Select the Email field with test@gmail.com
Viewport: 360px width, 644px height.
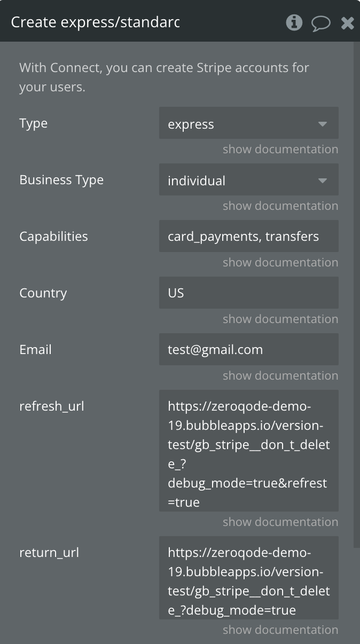tap(248, 349)
